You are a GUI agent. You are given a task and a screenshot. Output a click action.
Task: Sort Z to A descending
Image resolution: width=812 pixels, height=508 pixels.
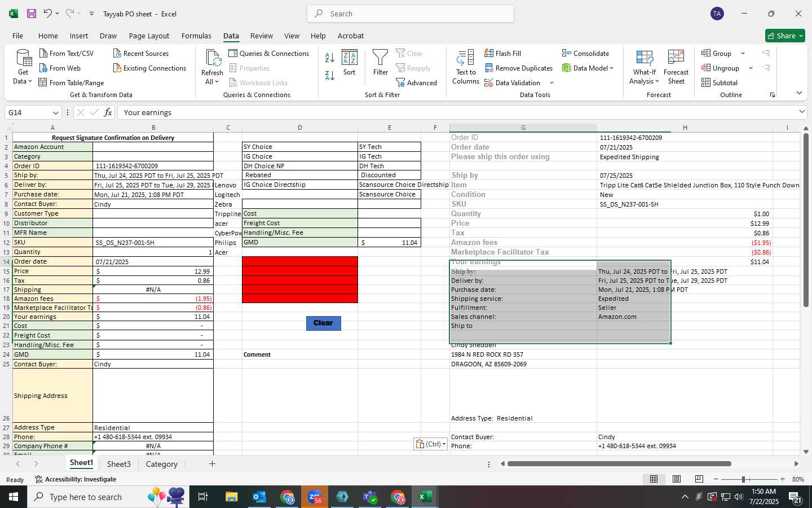coord(330,75)
